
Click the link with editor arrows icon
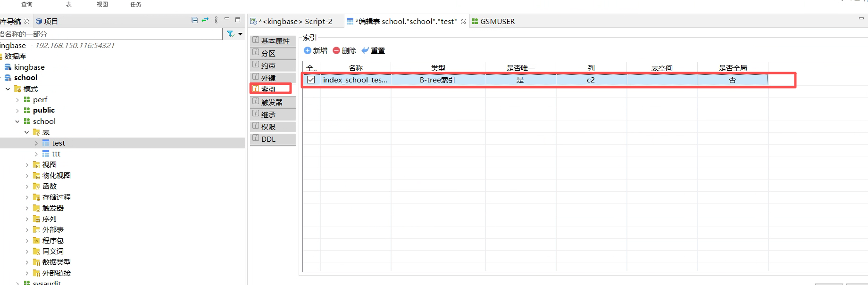pos(205,20)
